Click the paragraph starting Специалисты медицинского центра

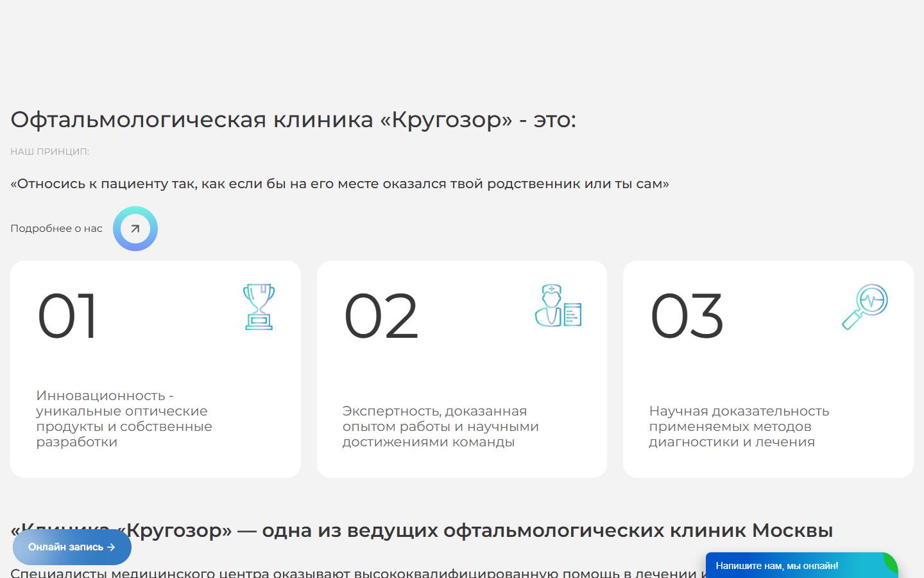pyautogui.click(x=358, y=572)
